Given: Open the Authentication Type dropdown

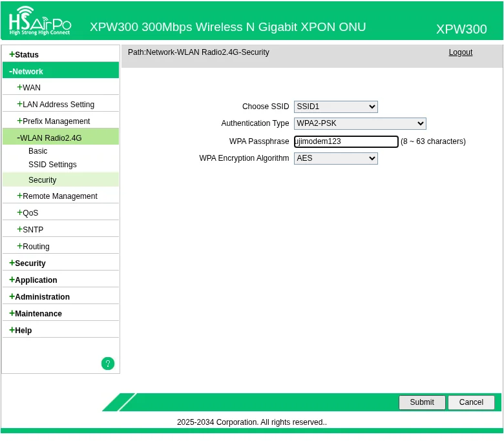Looking at the screenshot, I should tap(360, 123).
